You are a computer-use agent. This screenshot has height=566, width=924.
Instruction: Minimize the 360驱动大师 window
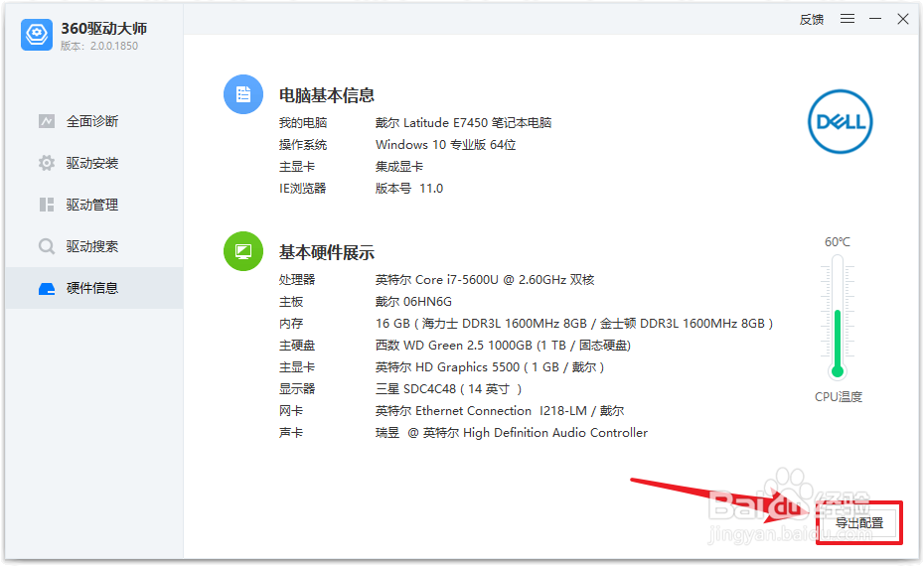875,19
